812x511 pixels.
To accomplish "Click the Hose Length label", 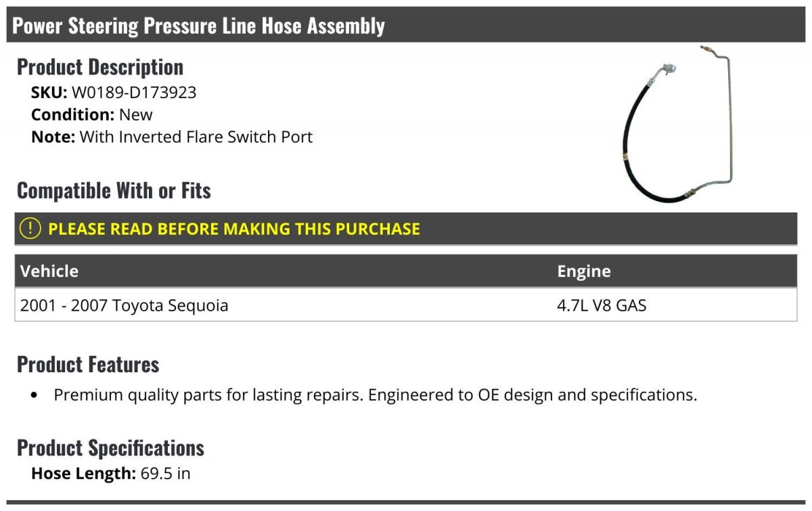I will click(84, 474).
